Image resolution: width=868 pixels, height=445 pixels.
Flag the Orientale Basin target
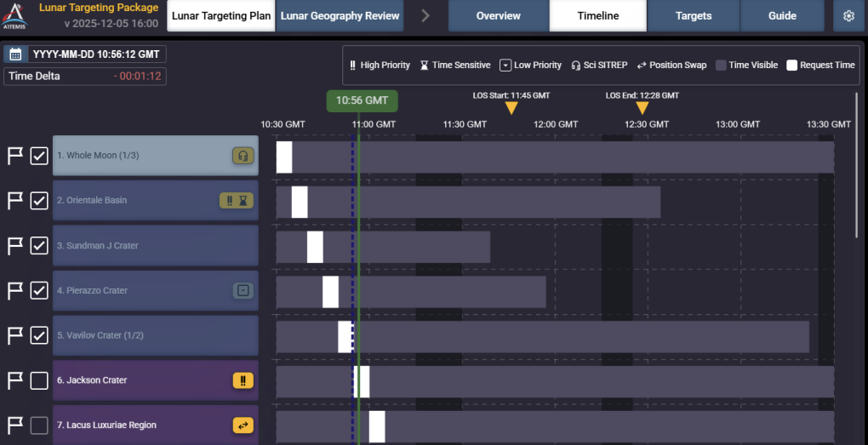(x=14, y=201)
